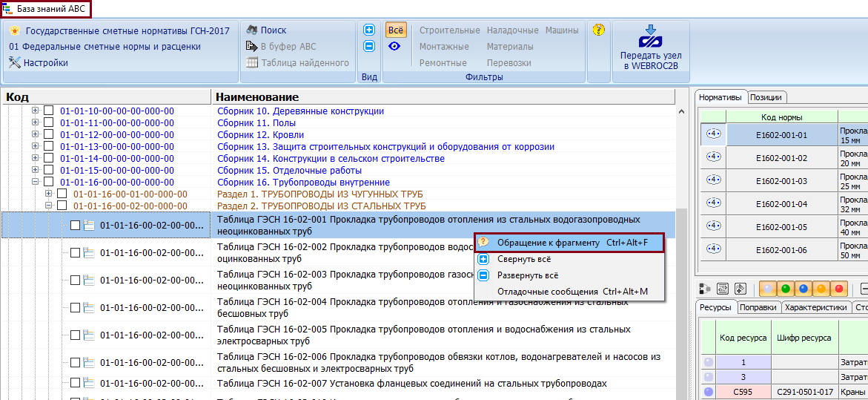The image size is (868, 400).
Task: Collapse Сборник 16 Трубопроводы внутренние node
Action: (36, 182)
